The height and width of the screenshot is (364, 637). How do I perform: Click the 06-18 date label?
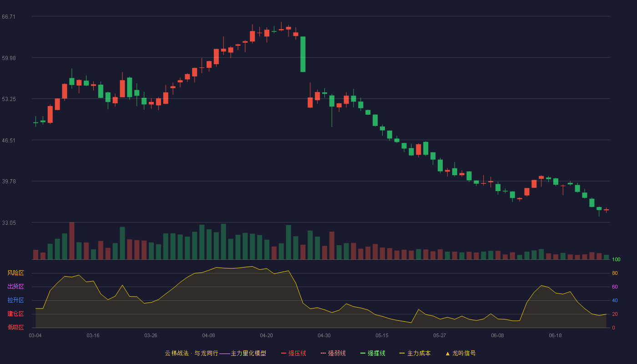pyautogui.click(x=555, y=335)
